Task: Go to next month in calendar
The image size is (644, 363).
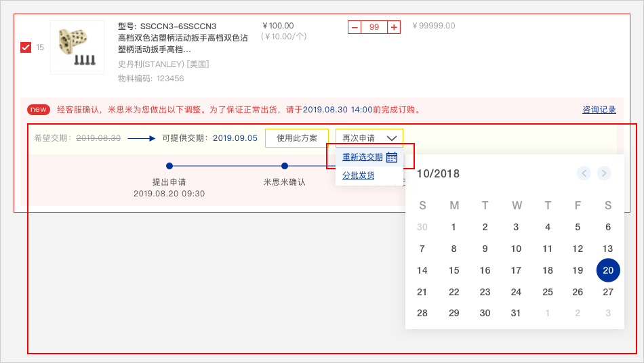Action: coord(604,173)
